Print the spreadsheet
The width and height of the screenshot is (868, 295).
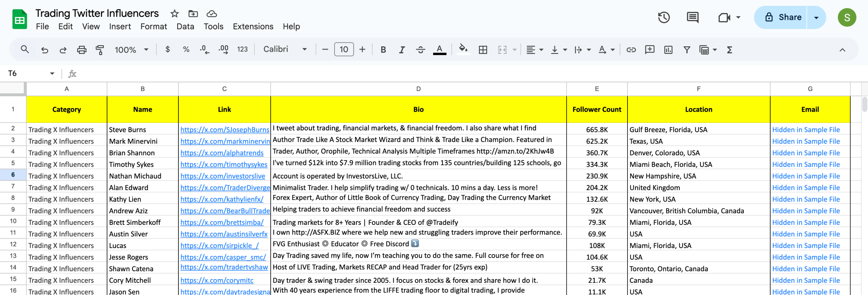pyautogui.click(x=82, y=50)
